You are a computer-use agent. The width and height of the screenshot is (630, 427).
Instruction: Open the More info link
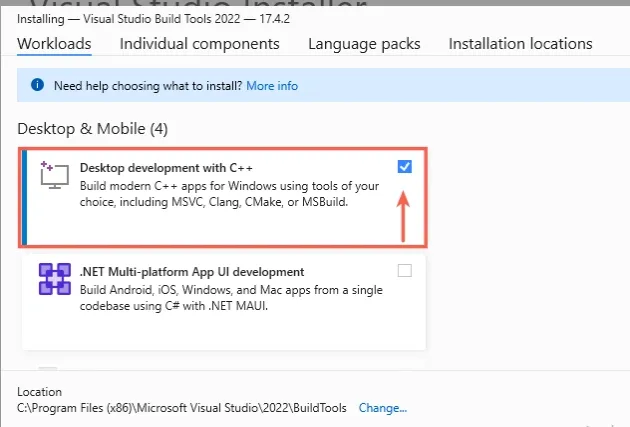272,86
